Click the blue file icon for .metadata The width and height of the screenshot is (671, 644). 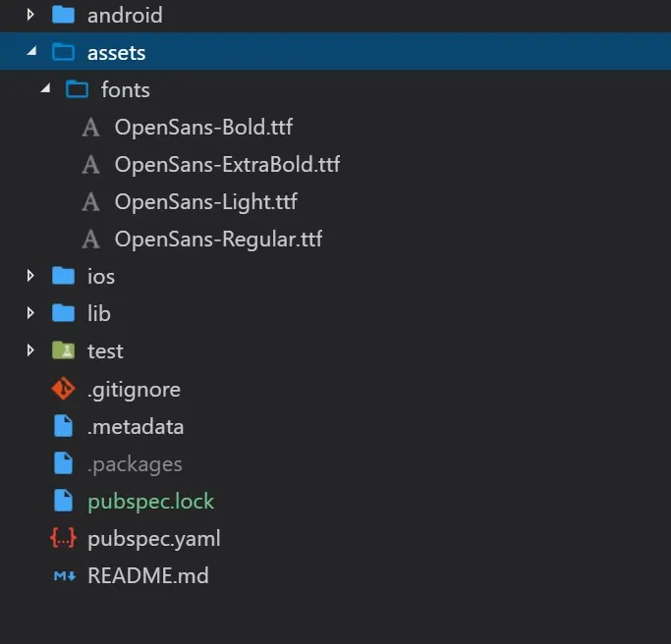63,427
